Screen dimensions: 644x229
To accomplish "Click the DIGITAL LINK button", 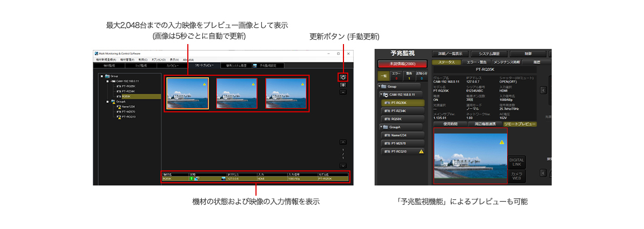I will [x=517, y=162].
